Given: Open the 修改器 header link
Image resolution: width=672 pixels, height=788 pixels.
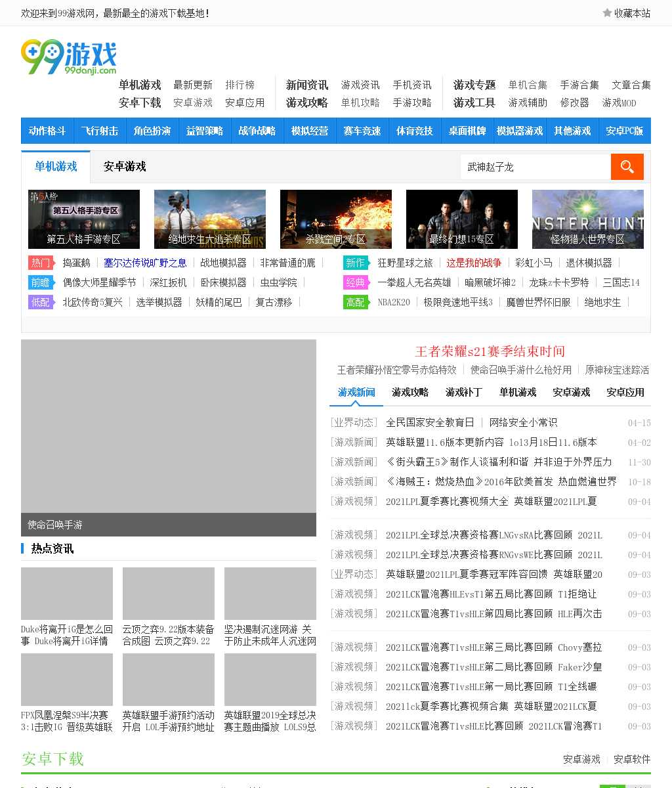Looking at the screenshot, I should click(x=575, y=102).
